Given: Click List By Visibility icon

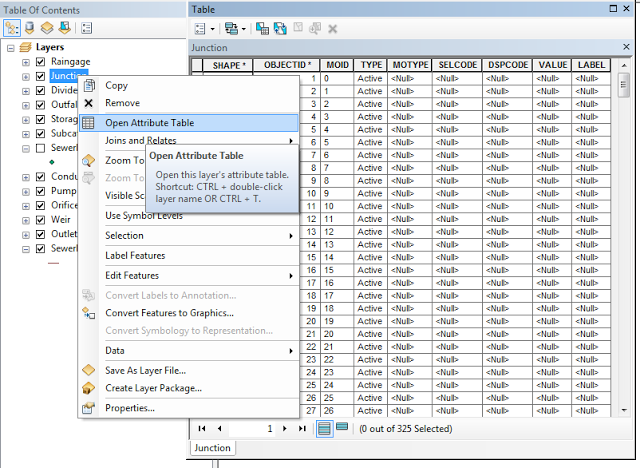Looking at the screenshot, I should pyautogui.click(x=45, y=28).
